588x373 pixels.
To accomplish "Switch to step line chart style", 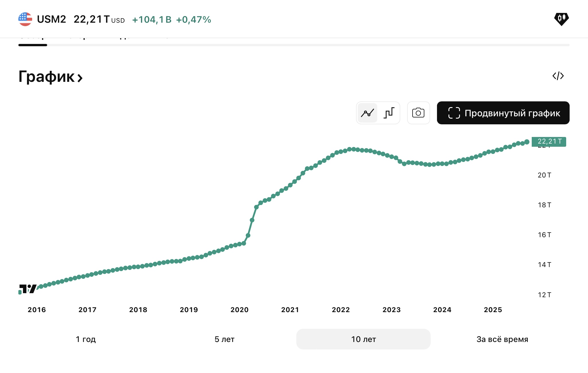I will pyautogui.click(x=389, y=113).
